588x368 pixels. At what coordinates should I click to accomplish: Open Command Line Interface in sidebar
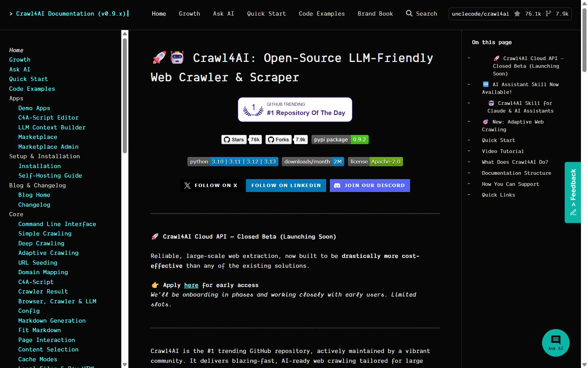point(57,224)
